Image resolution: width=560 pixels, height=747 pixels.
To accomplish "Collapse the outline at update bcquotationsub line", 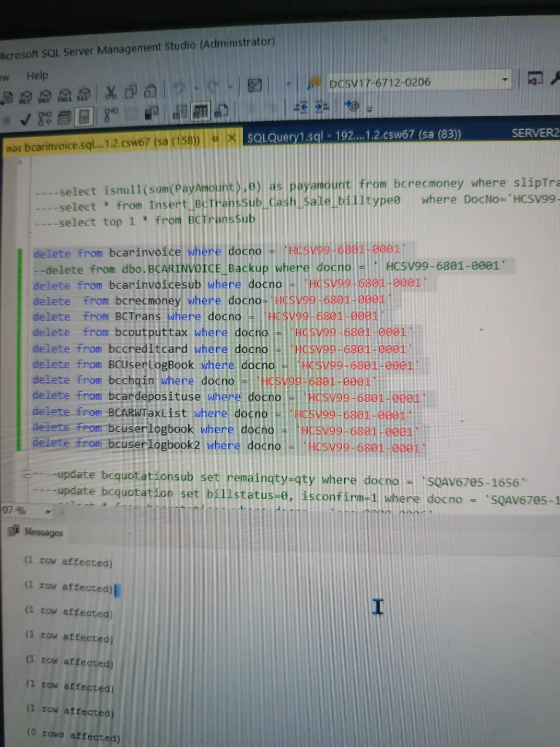I will click(x=28, y=475).
